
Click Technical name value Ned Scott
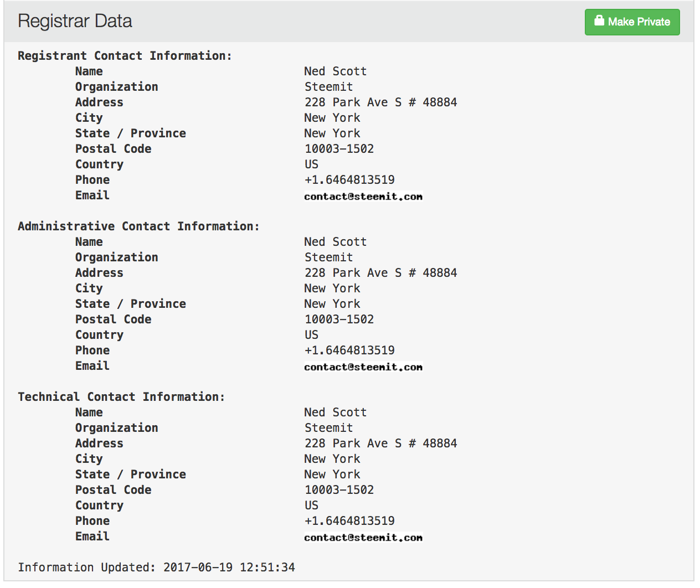point(335,412)
